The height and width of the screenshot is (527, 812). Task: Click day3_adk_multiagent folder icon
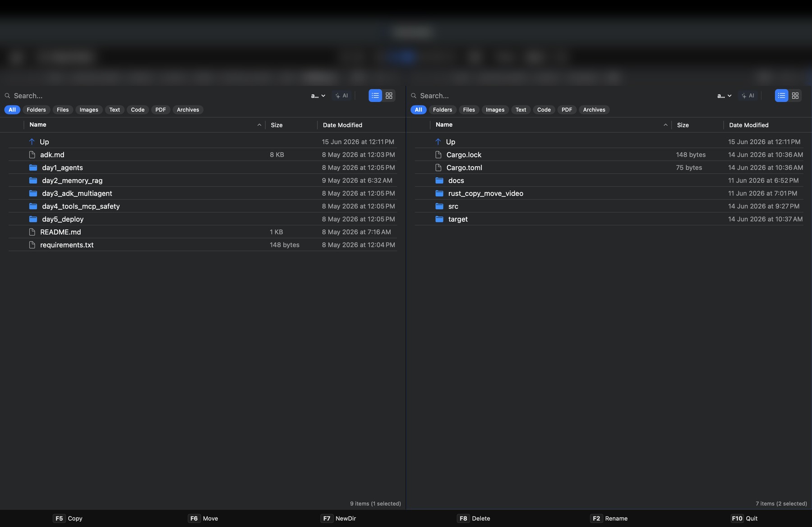[33, 193]
